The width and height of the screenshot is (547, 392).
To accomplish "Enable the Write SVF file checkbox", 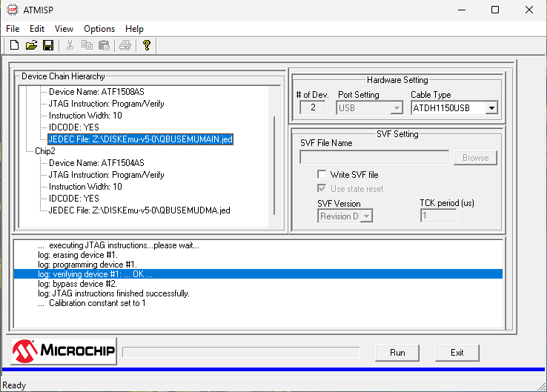I will (322, 174).
